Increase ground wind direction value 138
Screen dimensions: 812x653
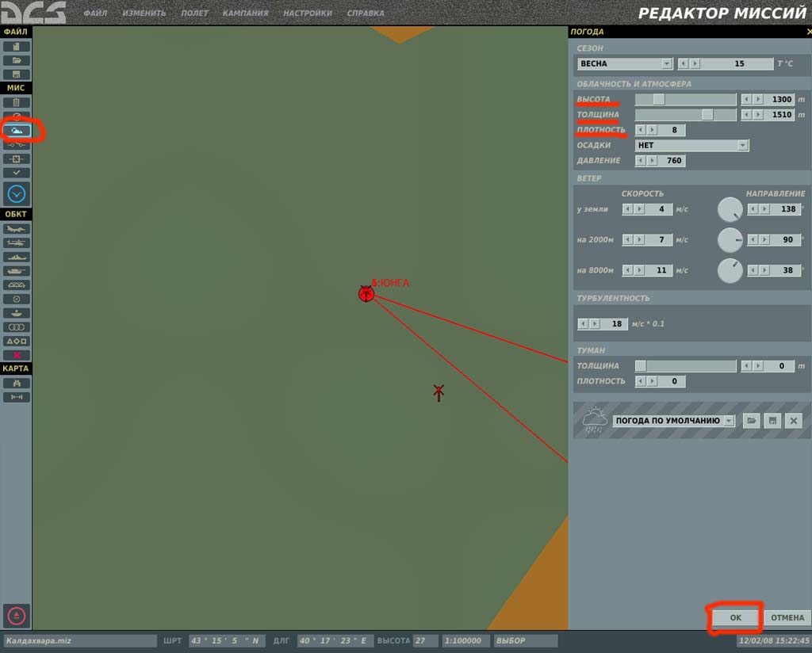(764, 209)
